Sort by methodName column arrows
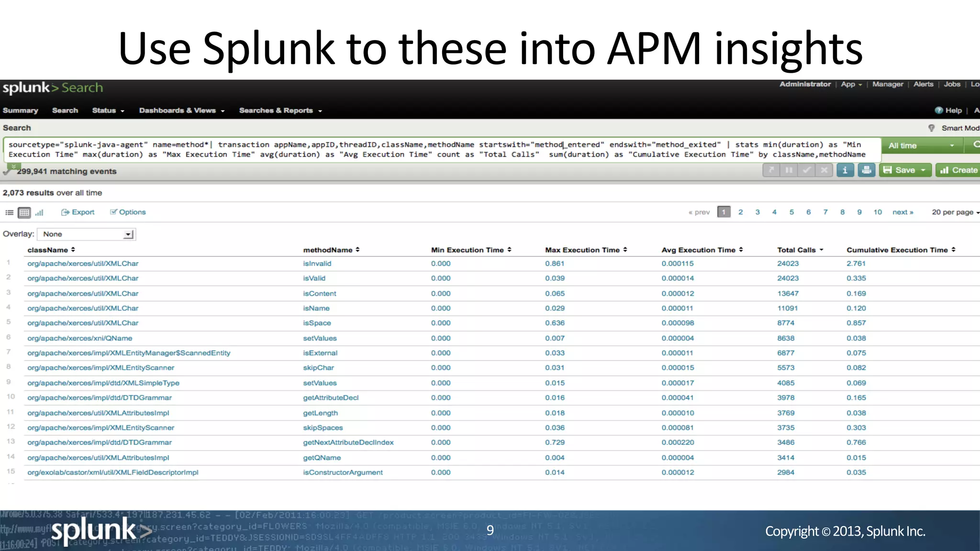 coord(357,250)
